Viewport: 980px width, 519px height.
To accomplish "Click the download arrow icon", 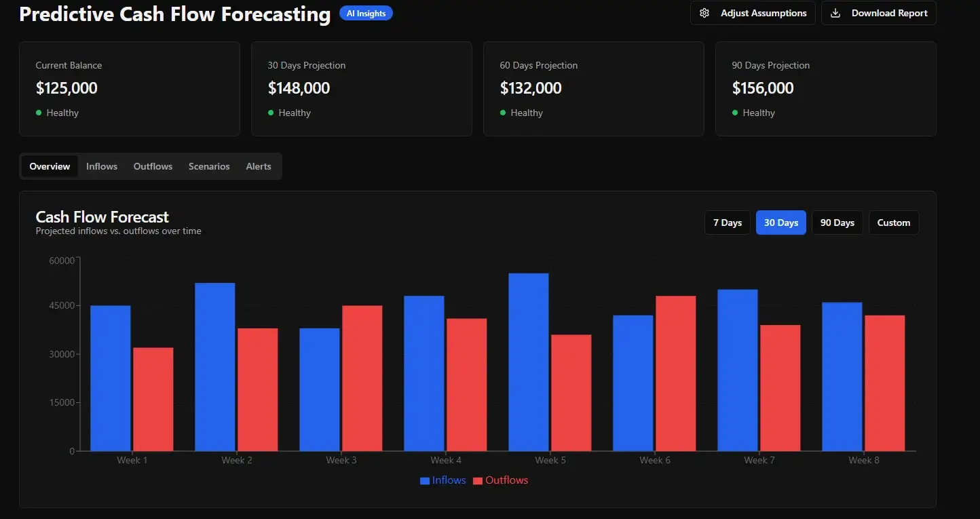I will click(x=835, y=14).
